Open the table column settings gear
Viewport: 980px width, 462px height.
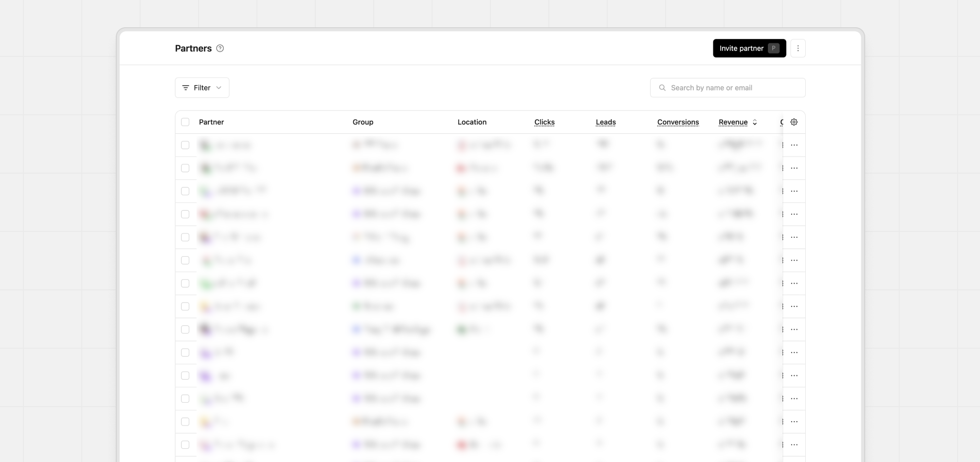click(794, 122)
